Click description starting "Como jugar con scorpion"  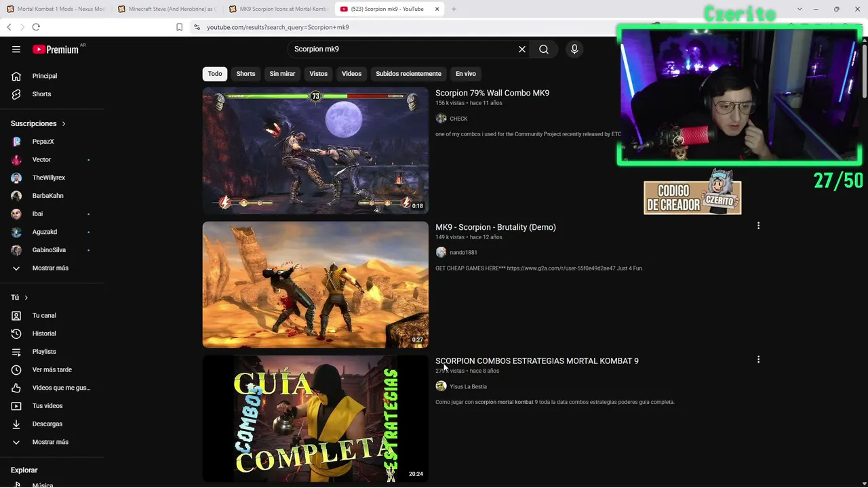pos(555,402)
